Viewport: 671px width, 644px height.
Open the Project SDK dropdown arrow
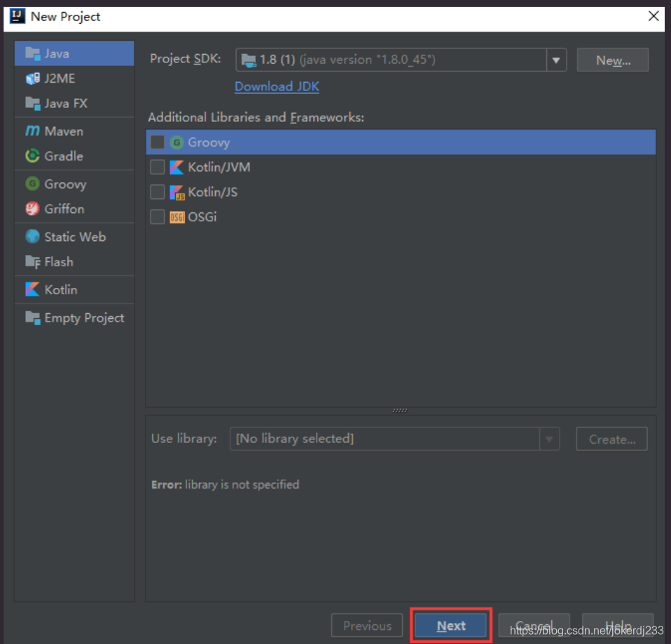point(556,60)
